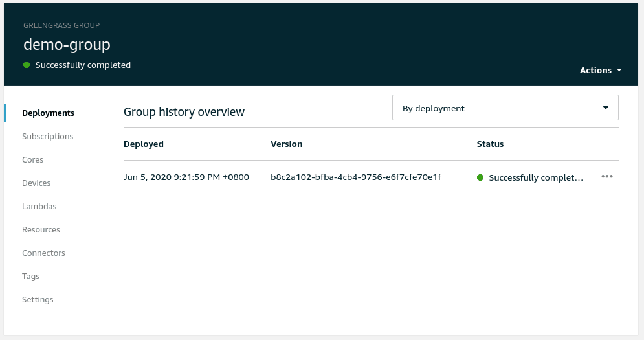644x340 pixels.
Task: Expand the Actions dropdown menu
Action: 600,70
